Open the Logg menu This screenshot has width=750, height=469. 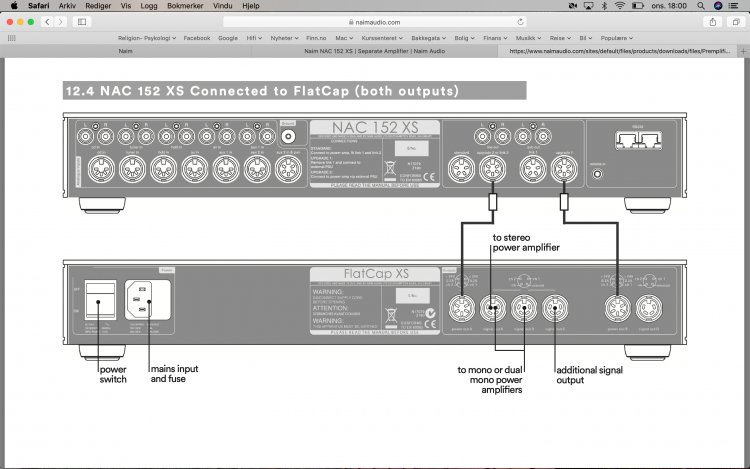coord(149,6)
